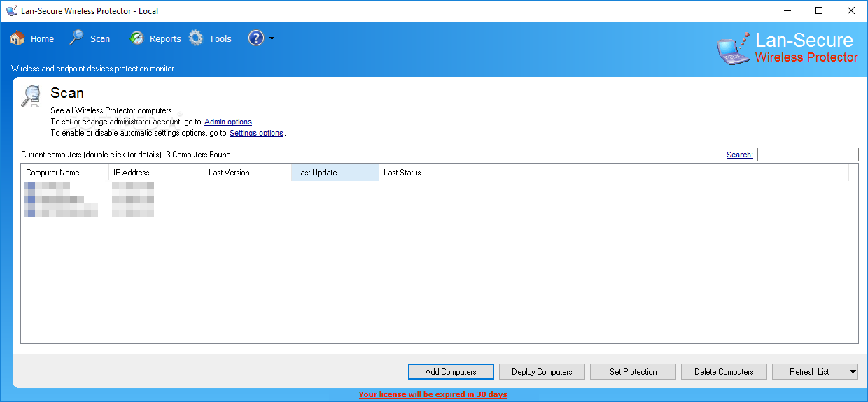
Task: Sort by Last Update column header
Action: [335, 173]
